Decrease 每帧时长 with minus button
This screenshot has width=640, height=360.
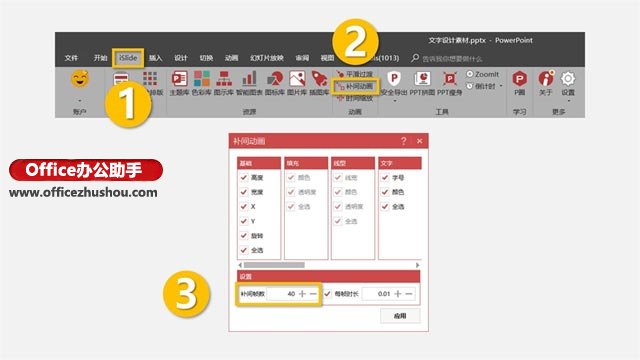409,293
